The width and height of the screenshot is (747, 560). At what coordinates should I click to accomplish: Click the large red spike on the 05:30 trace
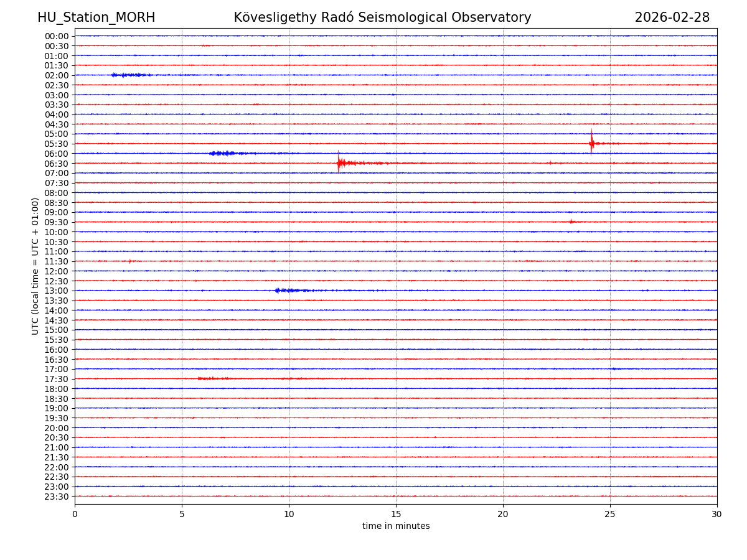point(591,143)
